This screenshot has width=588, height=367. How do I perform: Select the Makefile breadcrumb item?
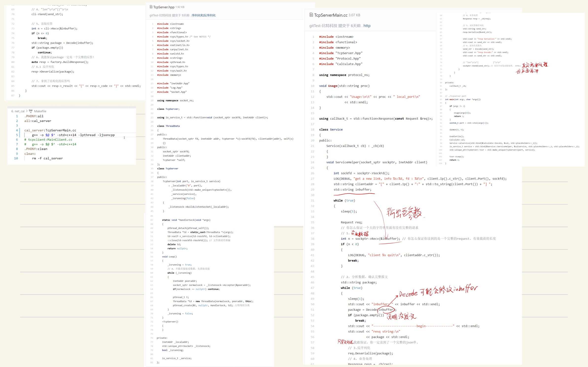click(x=40, y=111)
